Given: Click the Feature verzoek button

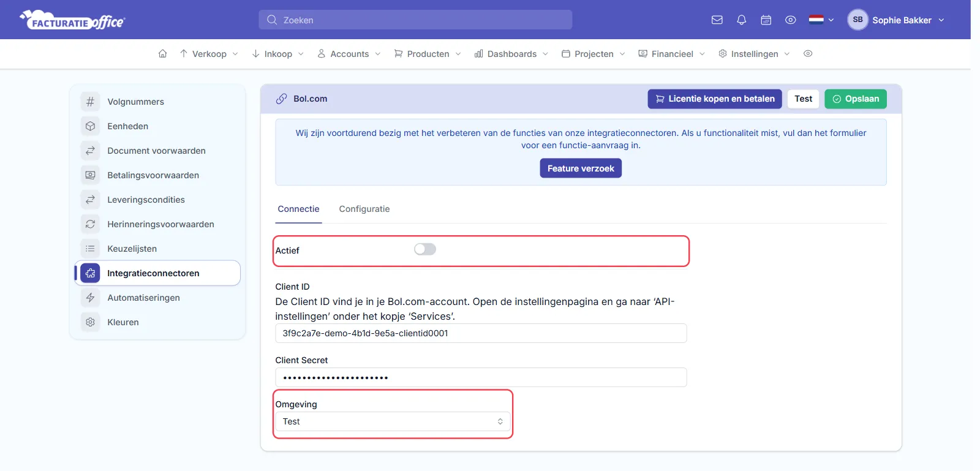Looking at the screenshot, I should coord(581,168).
